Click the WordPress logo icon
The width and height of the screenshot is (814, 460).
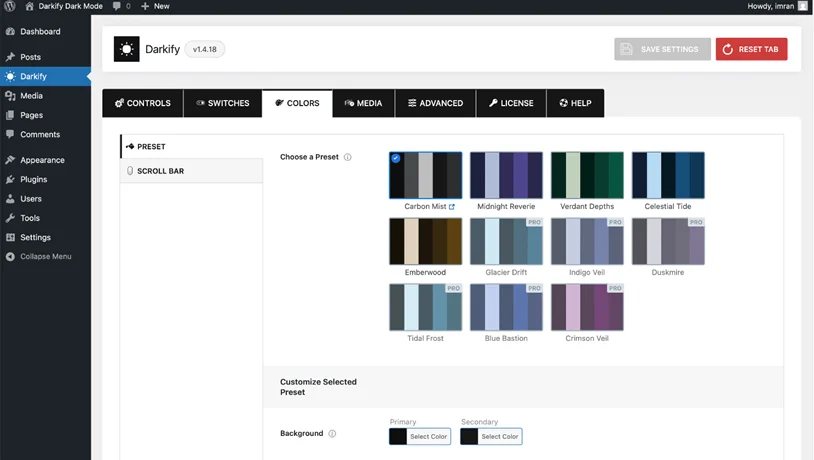pos(9,6)
